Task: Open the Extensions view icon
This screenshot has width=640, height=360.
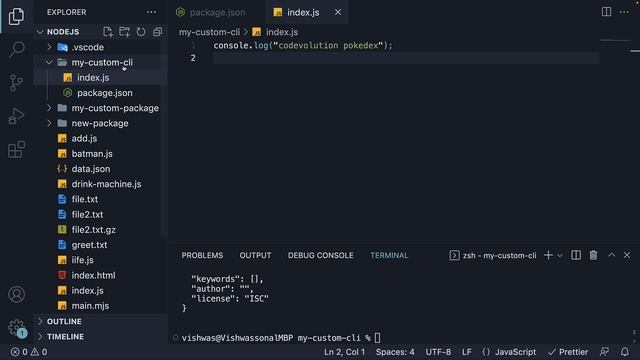Action: pyautogui.click(x=16, y=149)
